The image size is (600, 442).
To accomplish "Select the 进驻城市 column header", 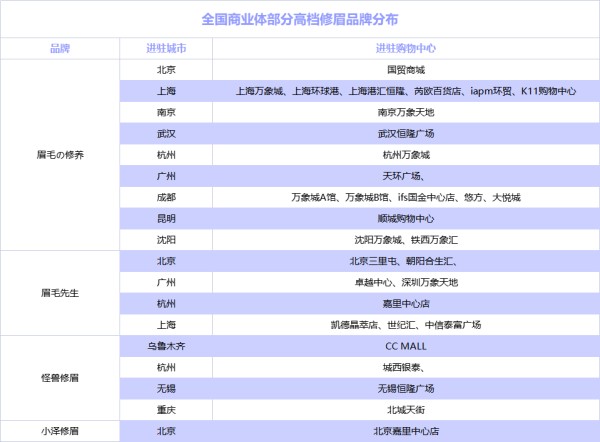I will tap(166, 49).
